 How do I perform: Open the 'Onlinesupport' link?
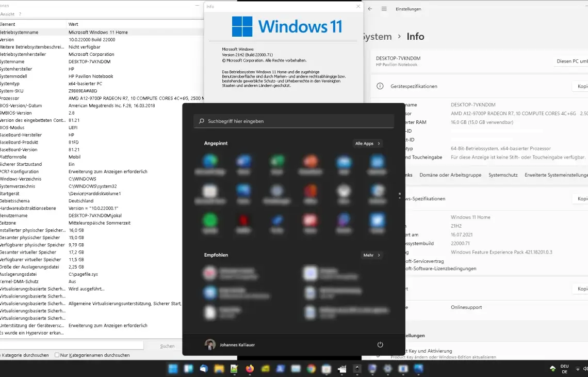466,307
